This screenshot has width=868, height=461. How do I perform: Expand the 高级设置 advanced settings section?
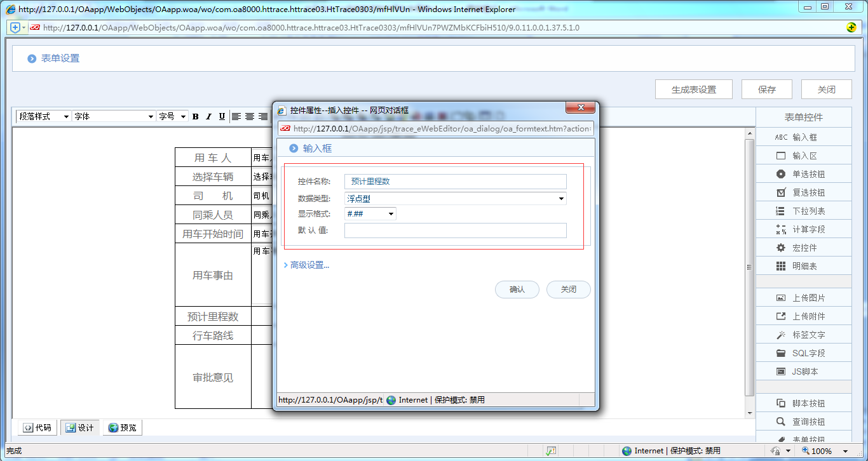[x=309, y=265]
